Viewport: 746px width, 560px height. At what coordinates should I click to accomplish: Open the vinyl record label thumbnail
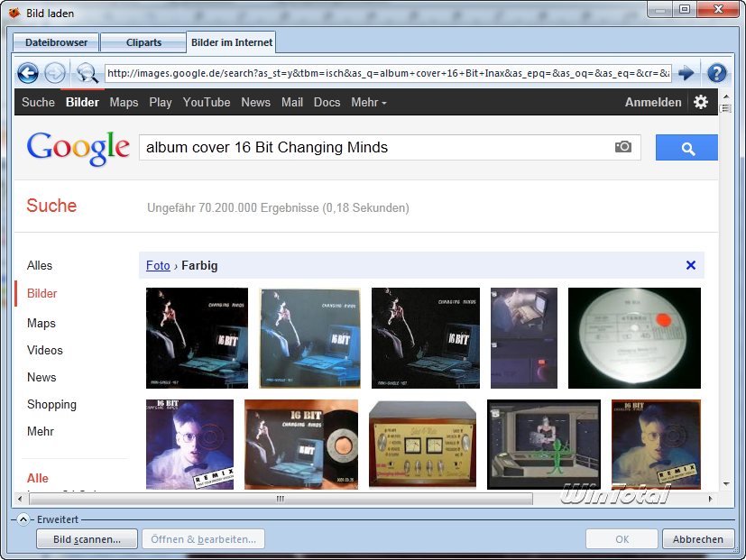(x=634, y=338)
